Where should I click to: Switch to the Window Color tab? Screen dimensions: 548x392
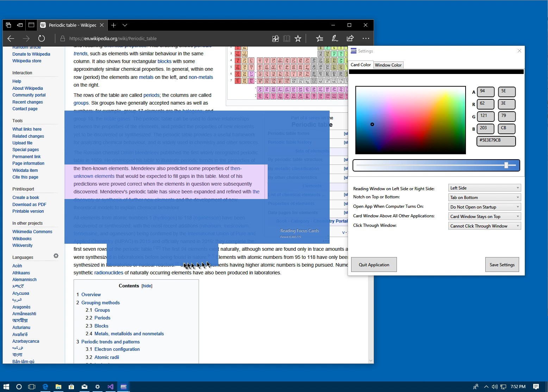[388, 65]
